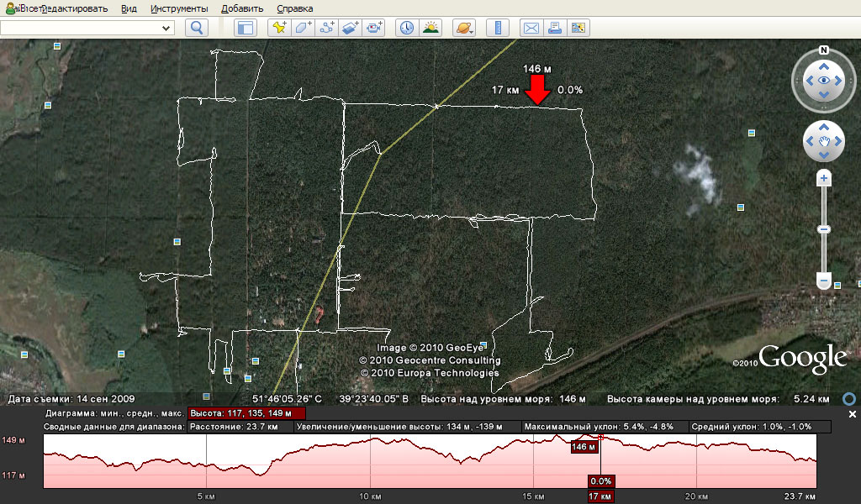Click the add image overlay icon
861x504 pixels.
pyautogui.click(x=350, y=28)
